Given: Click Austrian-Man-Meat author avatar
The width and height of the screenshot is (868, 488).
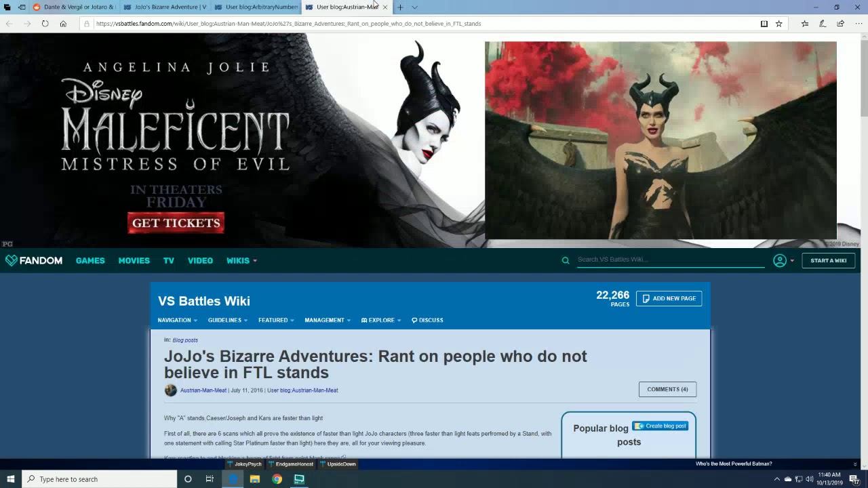Looking at the screenshot, I should (171, 390).
